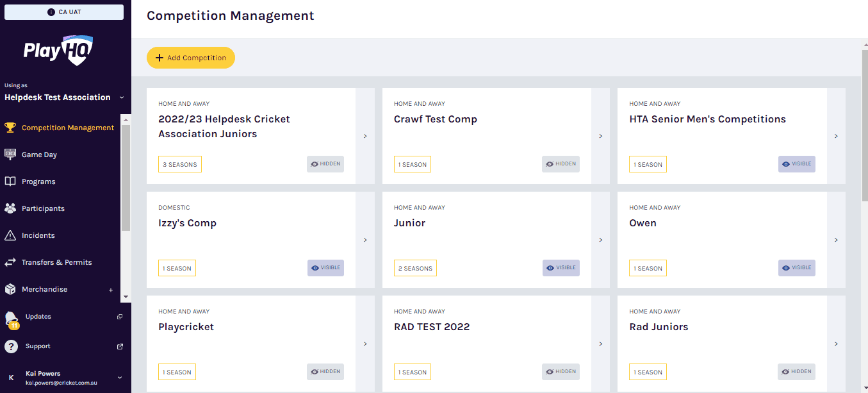Image resolution: width=868 pixels, height=393 pixels.
Task: Click the Merchandise box icon
Action: (10, 289)
